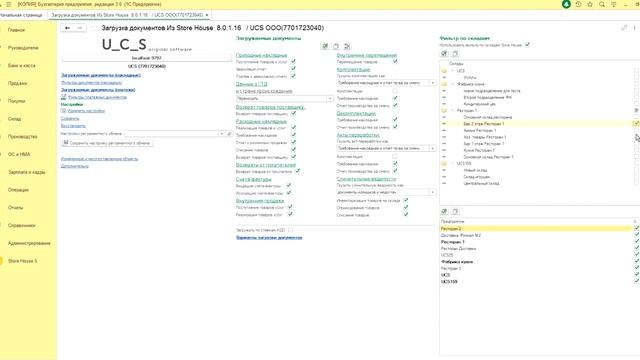Open Загружаемые документы (накладные) link
Screen dimensions: 640x360
[101, 76]
